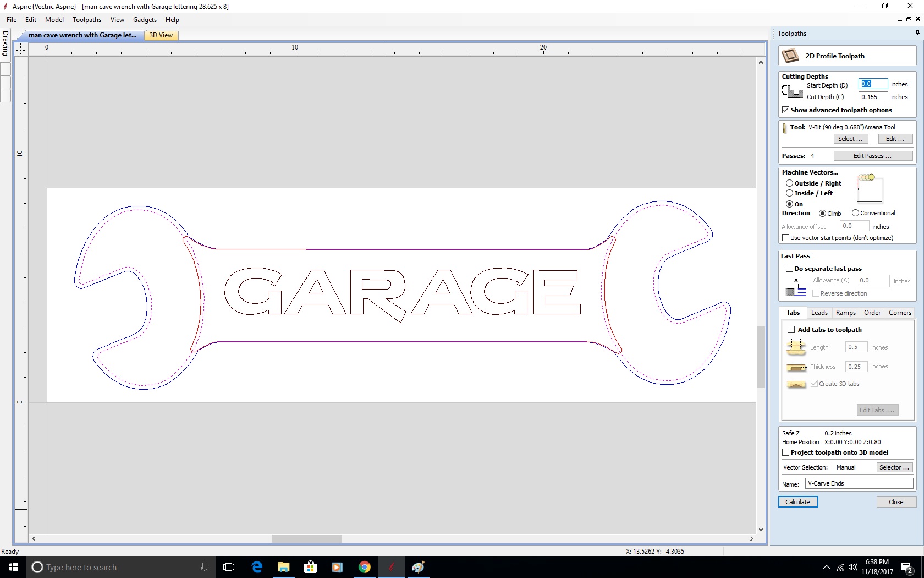The width and height of the screenshot is (924, 578).
Task: Click the 2D Profile Toolpath icon
Action: pos(790,56)
